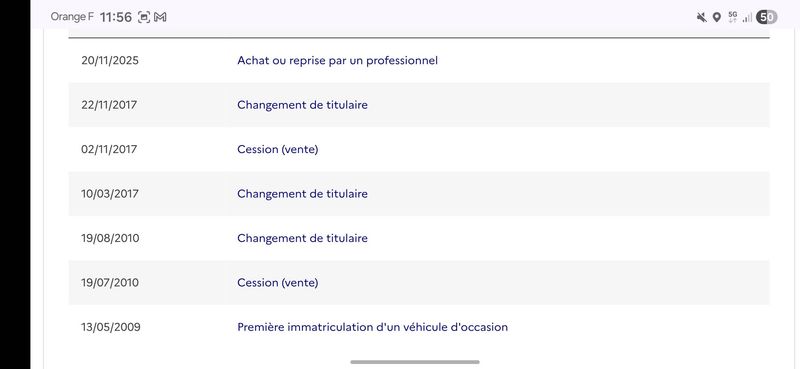Tap the battery level 50 indicator
This screenshot has height=369, width=800.
pyautogui.click(x=766, y=17)
